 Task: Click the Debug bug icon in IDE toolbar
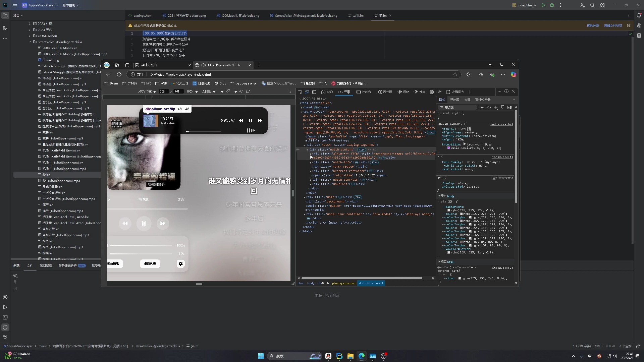coord(552,5)
